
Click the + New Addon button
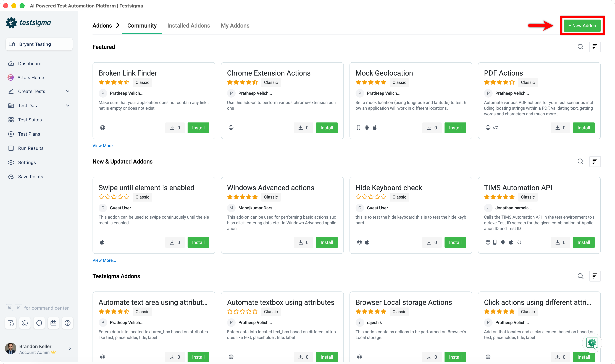pos(582,26)
